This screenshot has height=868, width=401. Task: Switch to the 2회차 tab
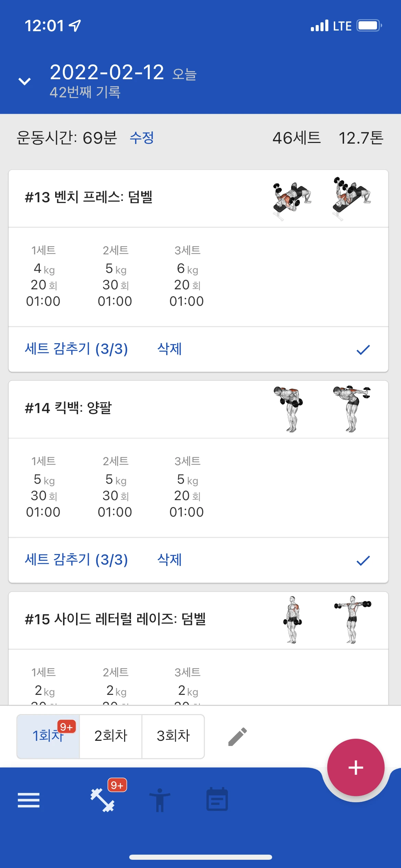[x=111, y=736]
